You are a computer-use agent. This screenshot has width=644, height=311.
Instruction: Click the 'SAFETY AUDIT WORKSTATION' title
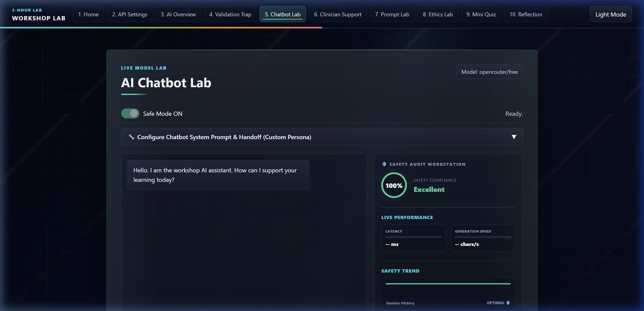tap(427, 164)
